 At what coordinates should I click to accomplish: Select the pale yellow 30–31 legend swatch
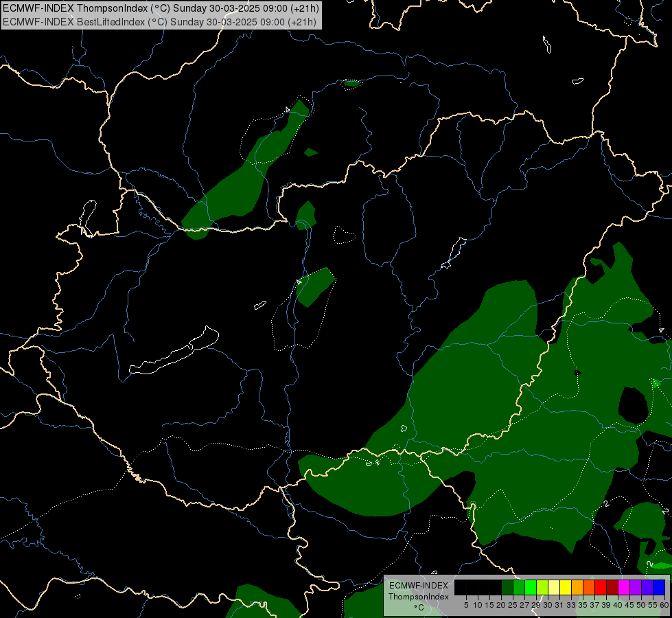(x=554, y=587)
